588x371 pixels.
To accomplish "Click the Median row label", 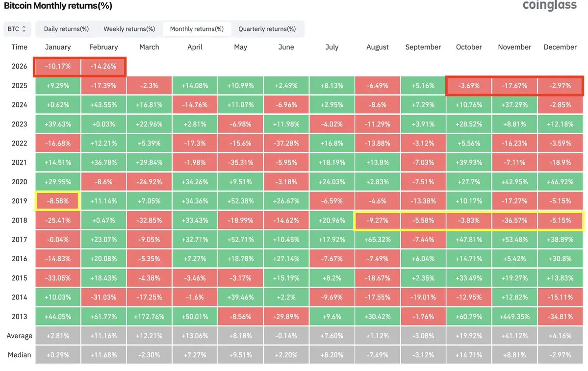I will coord(20,355).
